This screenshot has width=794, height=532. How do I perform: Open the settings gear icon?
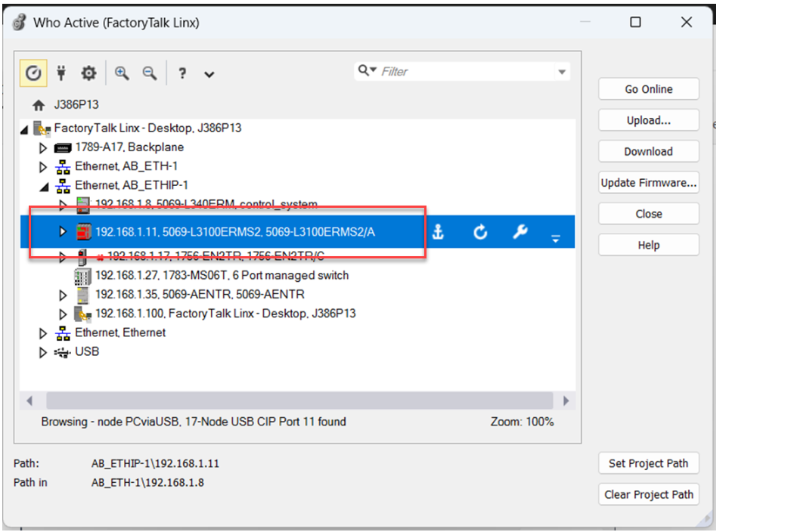[x=88, y=73]
